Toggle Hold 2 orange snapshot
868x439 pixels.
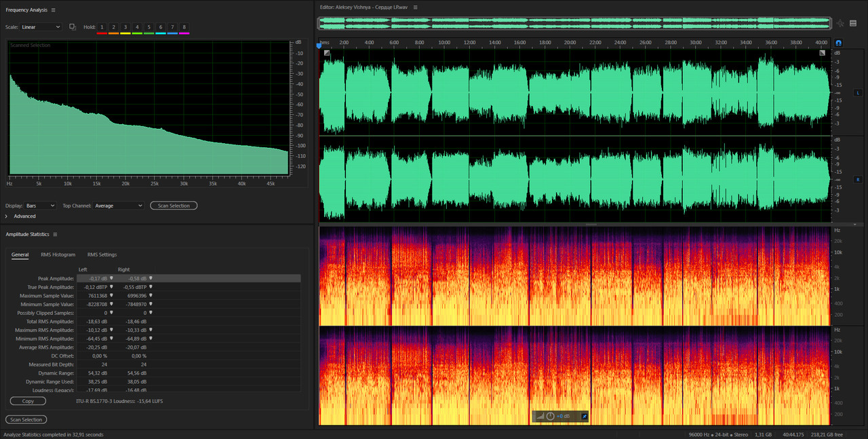(114, 27)
